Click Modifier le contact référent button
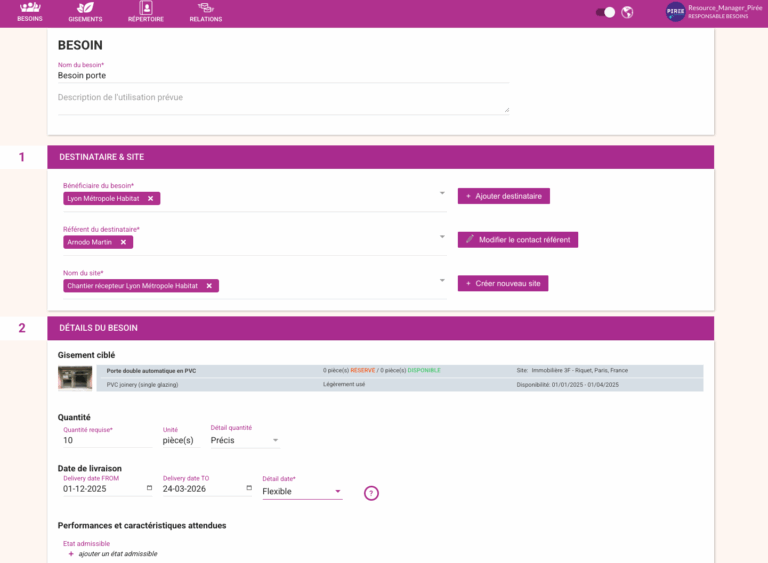 tap(517, 240)
